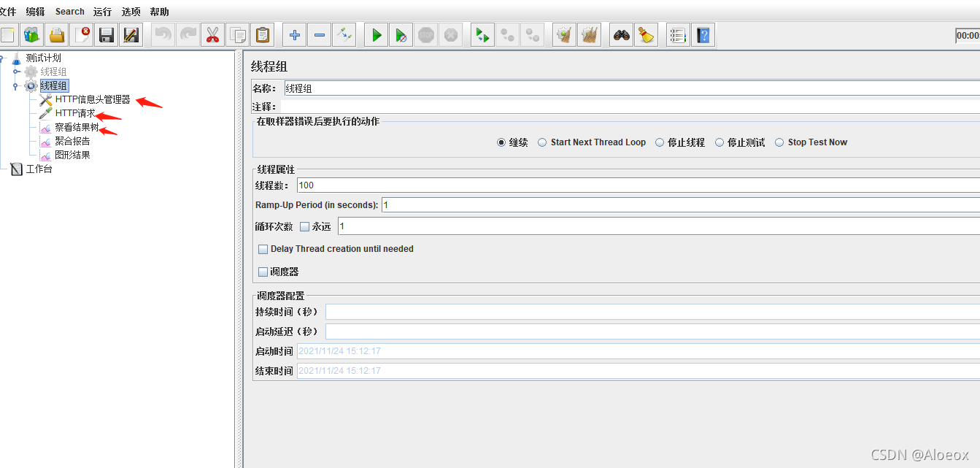Clear results with the single broom icon
The width and height of the screenshot is (980, 468).
[x=565, y=34]
